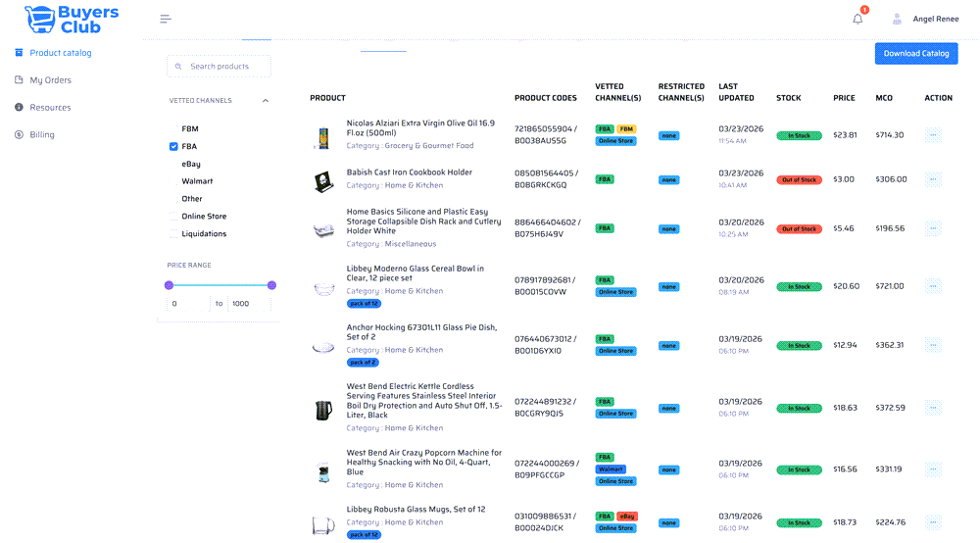The image size is (980, 543).
Task: Open the Angel Renee user avatar
Action: click(897, 19)
